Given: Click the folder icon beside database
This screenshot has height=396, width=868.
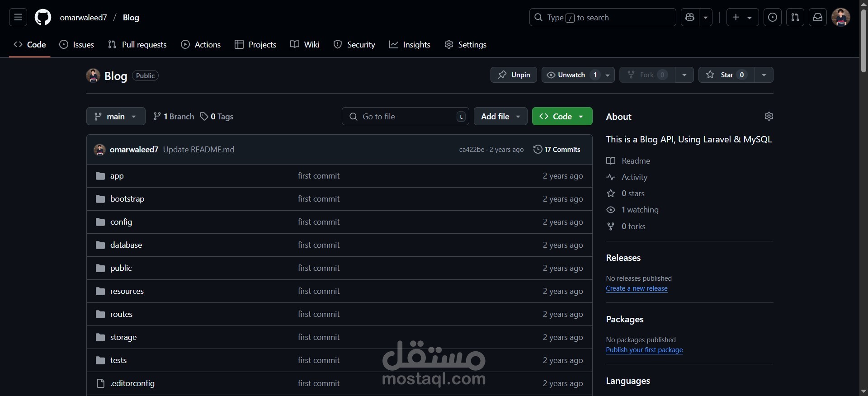Looking at the screenshot, I should click(x=100, y=245).
